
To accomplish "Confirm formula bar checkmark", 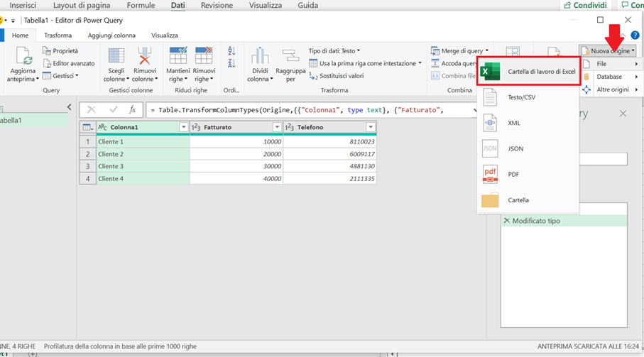I will (x=114, y=109).
